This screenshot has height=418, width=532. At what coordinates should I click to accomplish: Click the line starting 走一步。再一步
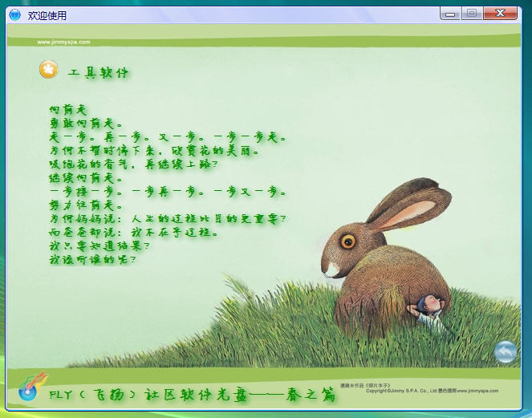(168, 137)
